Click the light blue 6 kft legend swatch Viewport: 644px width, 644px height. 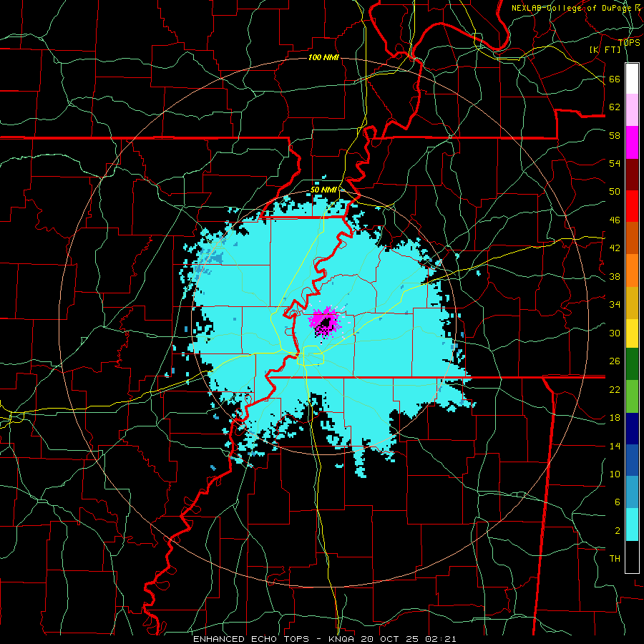(x=632, y=492)
